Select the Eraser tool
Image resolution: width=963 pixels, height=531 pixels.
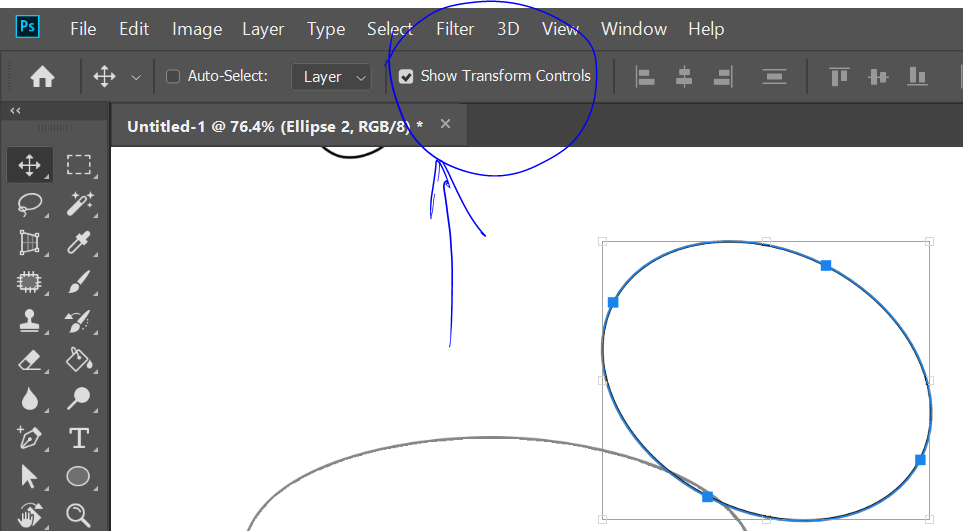click(x=29, y=360)
